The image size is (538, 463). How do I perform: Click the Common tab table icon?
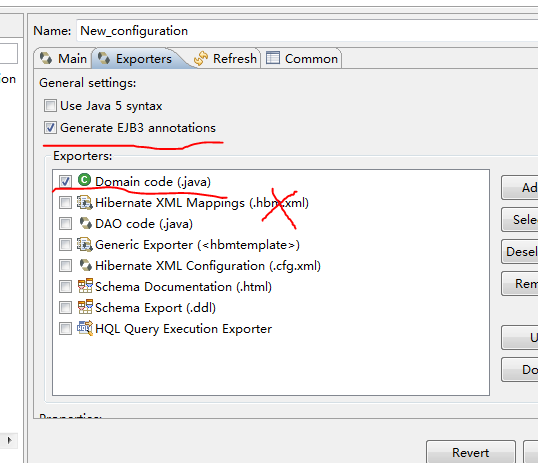click(273, 58)
